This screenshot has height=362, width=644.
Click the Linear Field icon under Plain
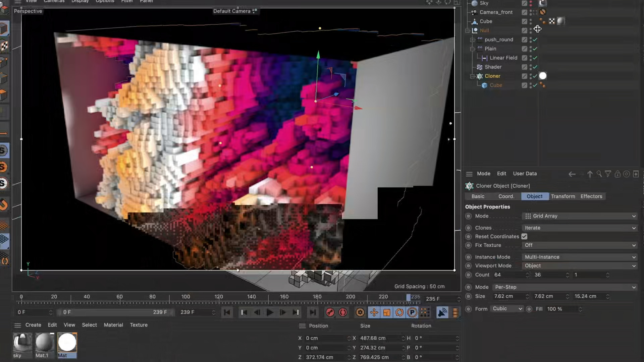[484, 58]
